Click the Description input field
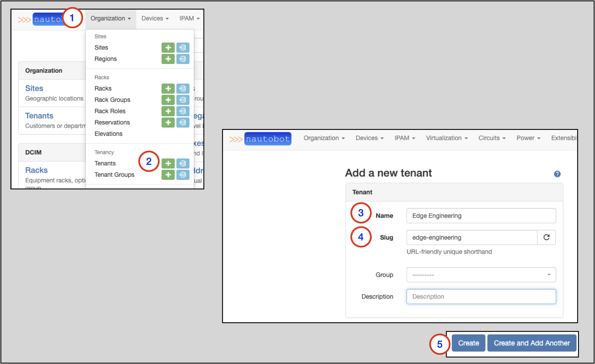Viewport: 595px width, 364px height. click(481, 296)
